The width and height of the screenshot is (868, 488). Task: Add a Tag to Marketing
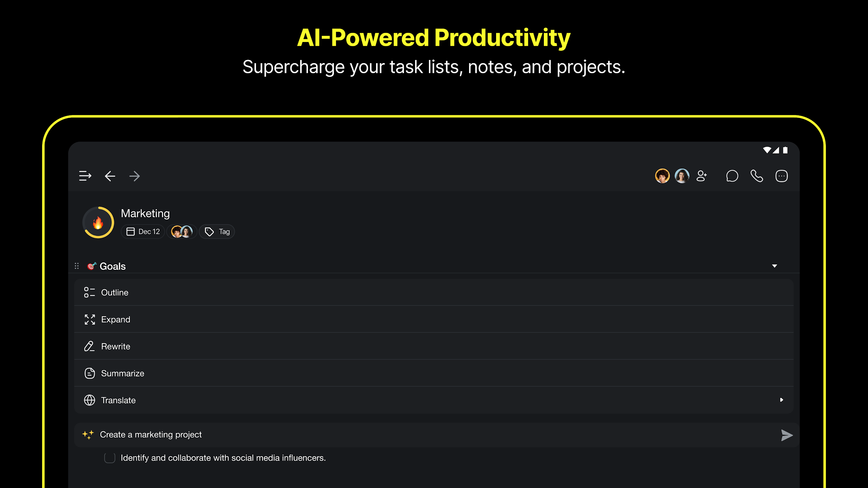point(217,231)
